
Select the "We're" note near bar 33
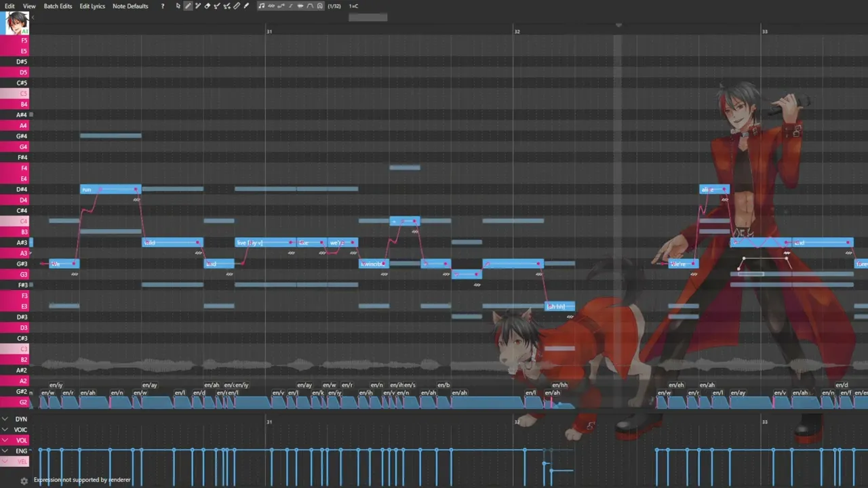684,264
